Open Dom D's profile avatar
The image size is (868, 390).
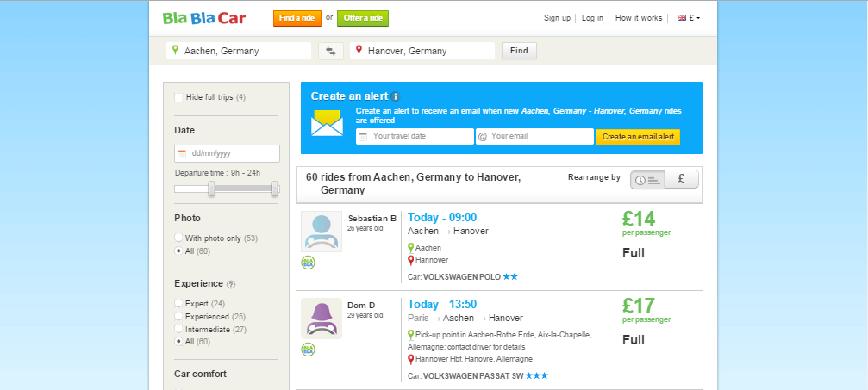(322, 319)
